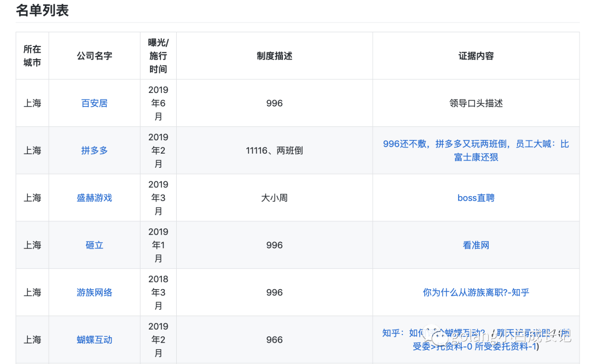Open the 蝴蝶互动 company link
The image size is (591, 364).
94,340
